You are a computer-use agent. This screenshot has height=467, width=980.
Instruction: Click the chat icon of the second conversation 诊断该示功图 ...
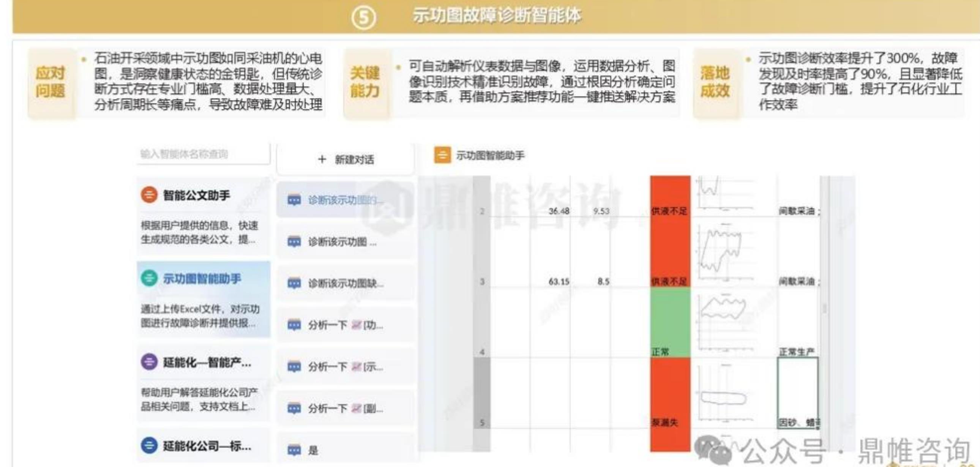(x=294, y=242)
